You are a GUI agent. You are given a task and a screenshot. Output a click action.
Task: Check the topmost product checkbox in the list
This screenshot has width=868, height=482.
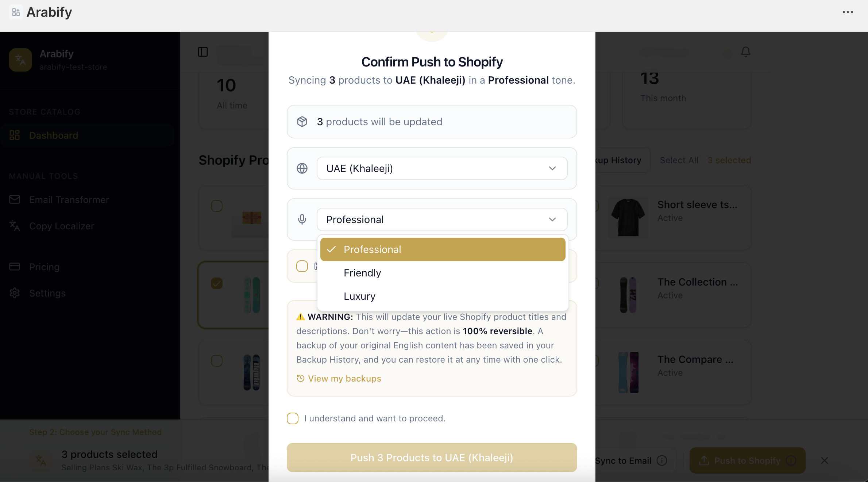[x=216, y=206]
